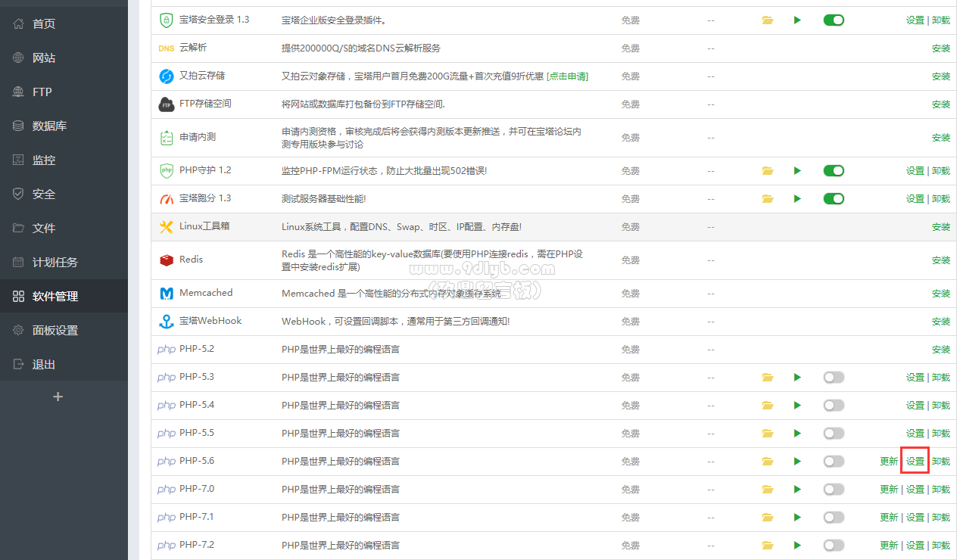This screenshot has height=560, width=963.
Task: Go to 面板设置 in the sidebar
Action: 55,331
